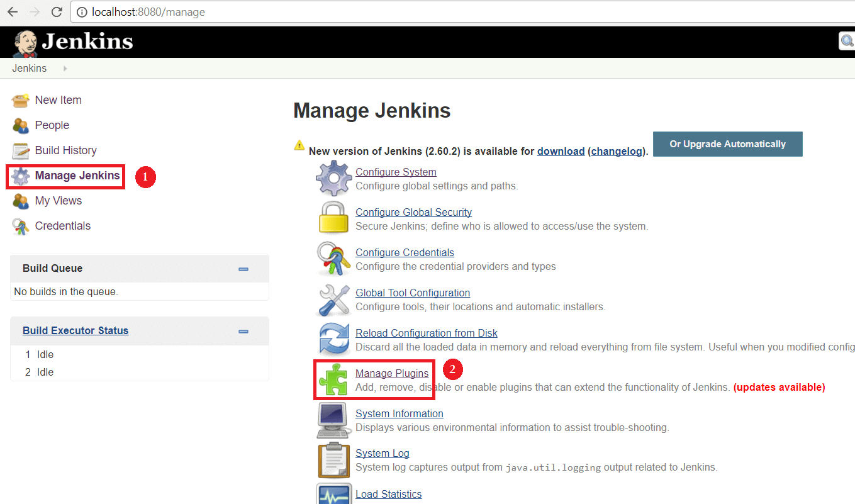The width and height of the screenshot is (855, 504).
Task: Click the Global Tool Configuration tools icon
Action: [333, 300]
